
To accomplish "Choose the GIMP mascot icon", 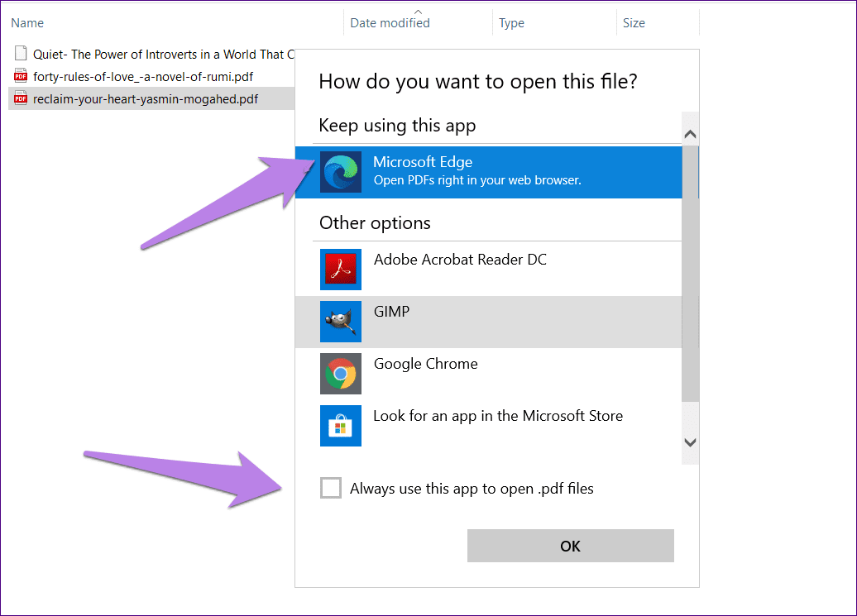I will [x=341, y=321].
